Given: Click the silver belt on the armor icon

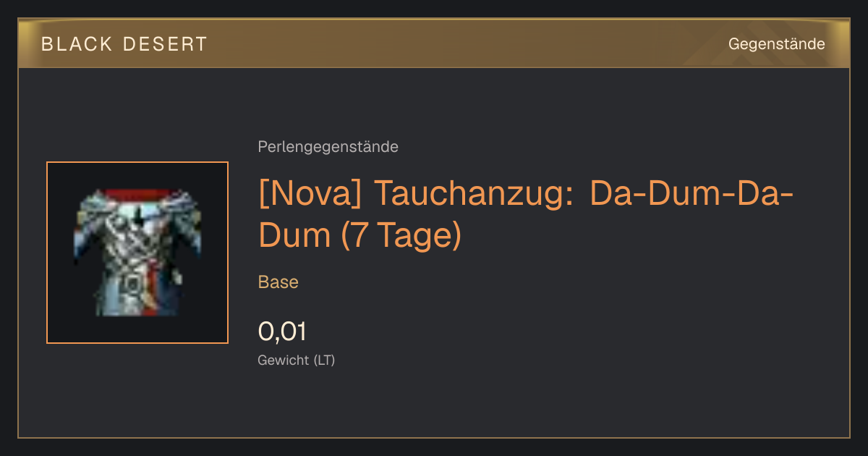Looking at the screenshot, I should click(133, 282).
